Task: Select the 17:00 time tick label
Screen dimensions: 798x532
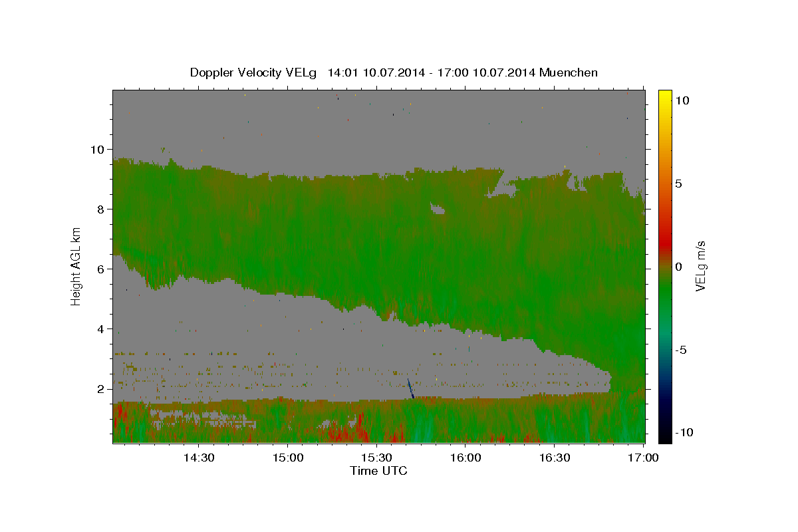Action: (x=644, y=458)
